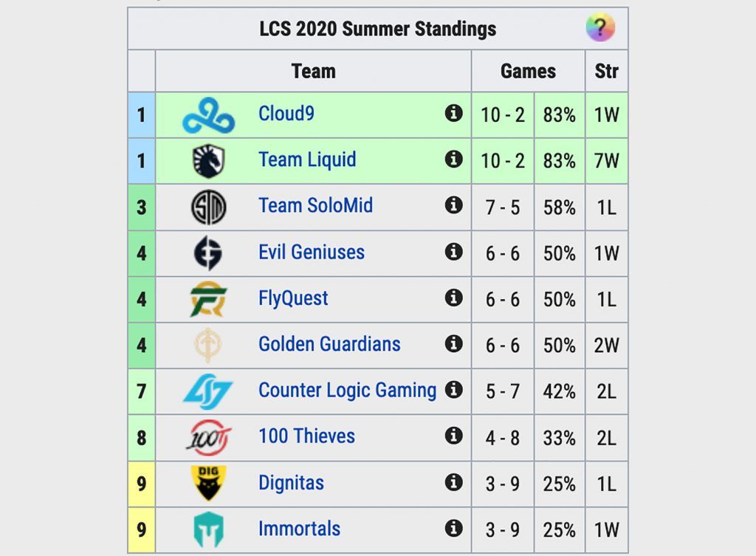The height and width of the screenshot is (556, 756).
Task: Click the FlyQuest logo
Action: coord(208,299)
